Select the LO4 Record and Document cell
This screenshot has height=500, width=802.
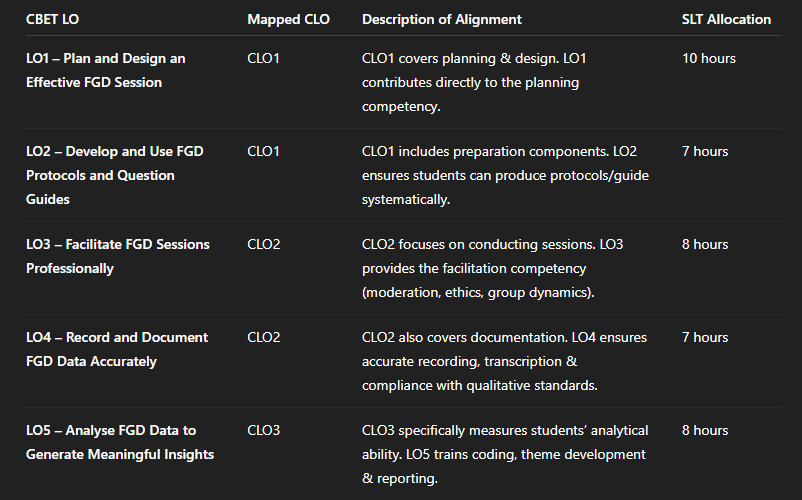pos(116,349)
